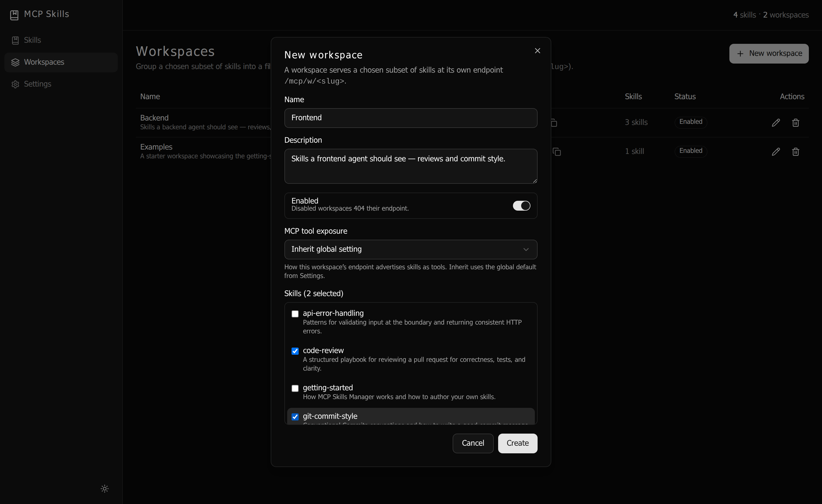The height and width of the screenshot is (504, 822).
Task: Click the dropdown chevron for tool exposure
Action: [x=526, y=250]
